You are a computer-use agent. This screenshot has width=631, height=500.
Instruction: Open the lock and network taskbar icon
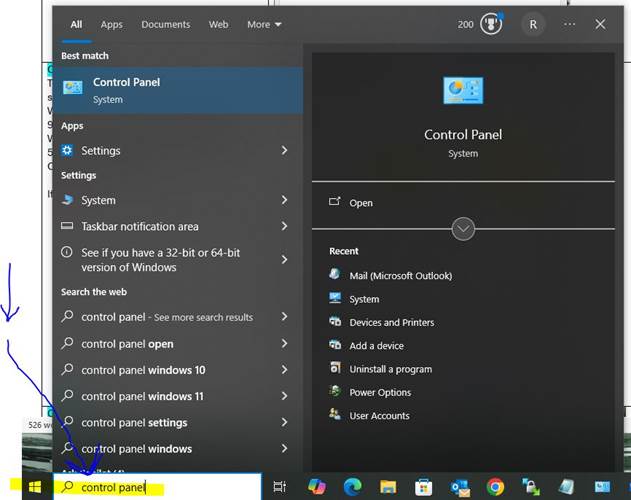(x=531, y=487)
